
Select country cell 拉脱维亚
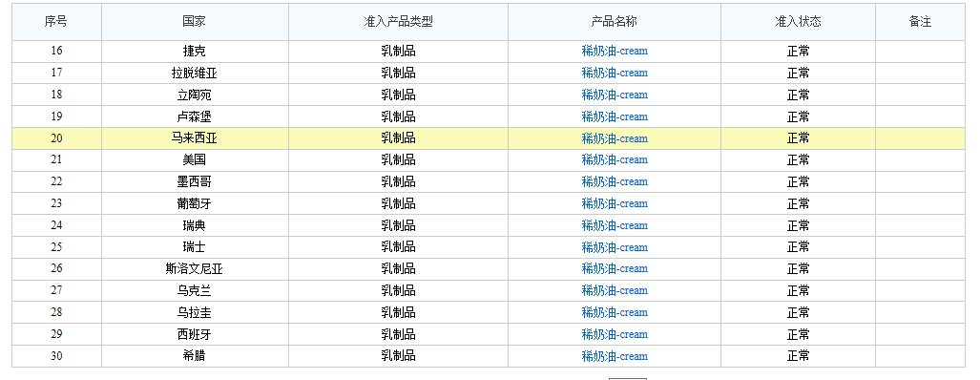click(195, 74)
